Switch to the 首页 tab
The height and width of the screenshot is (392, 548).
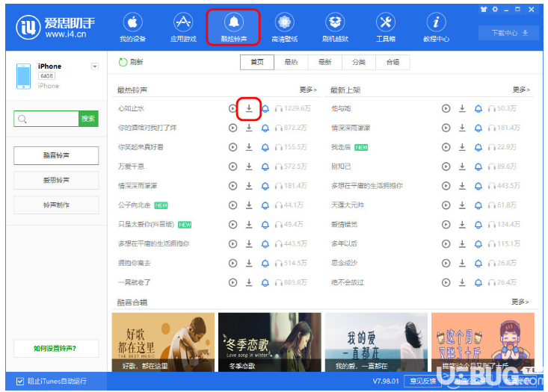[257, 62]
